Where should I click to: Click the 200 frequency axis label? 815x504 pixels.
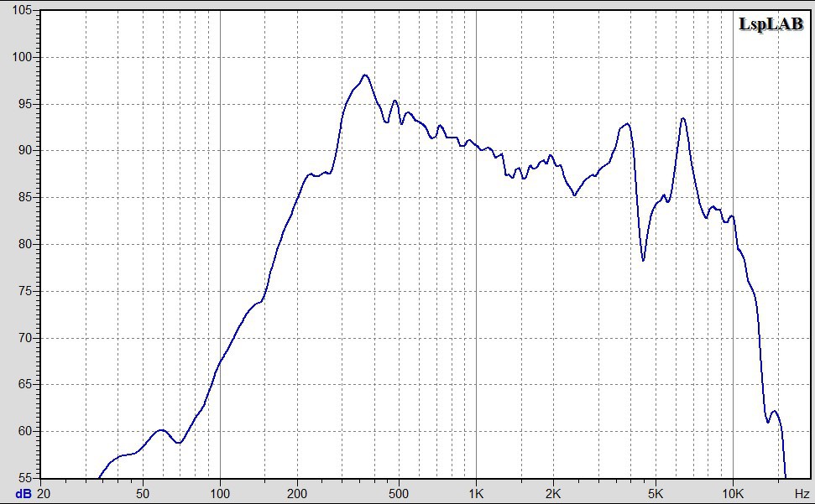297,494
